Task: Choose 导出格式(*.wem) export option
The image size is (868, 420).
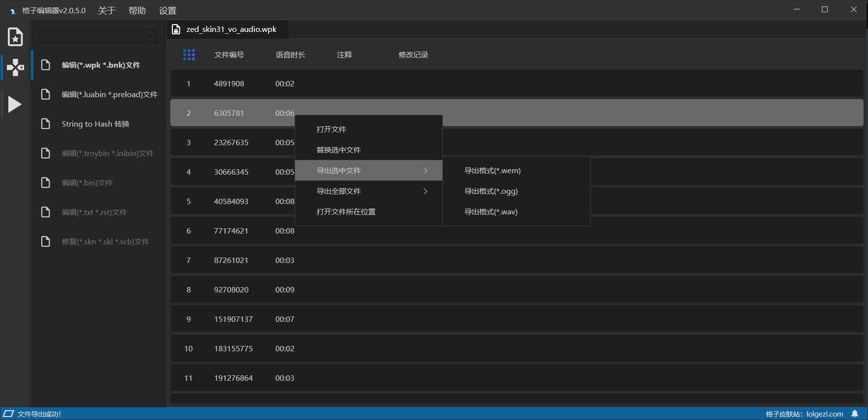Action: [492, 171]
